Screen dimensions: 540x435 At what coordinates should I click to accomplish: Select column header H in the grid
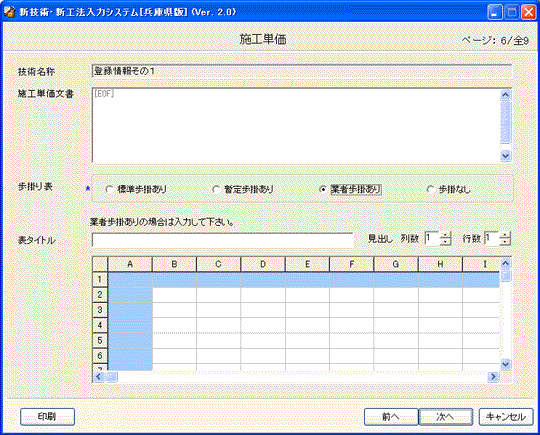pyautogui.click(x=440, y=264)
